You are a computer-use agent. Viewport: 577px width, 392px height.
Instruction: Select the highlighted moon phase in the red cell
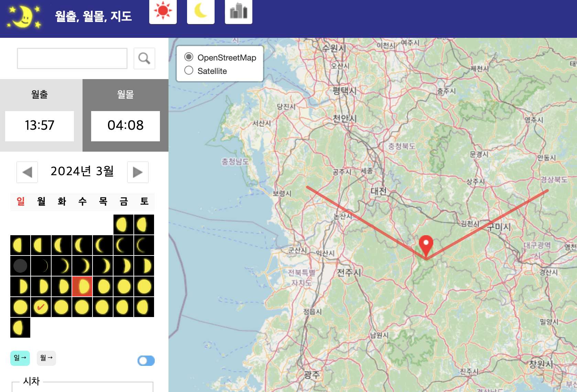click(82, 286)
